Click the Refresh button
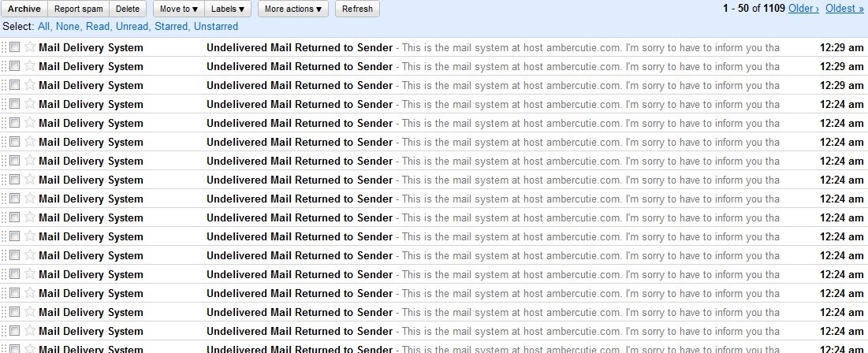 coord(357,9)
